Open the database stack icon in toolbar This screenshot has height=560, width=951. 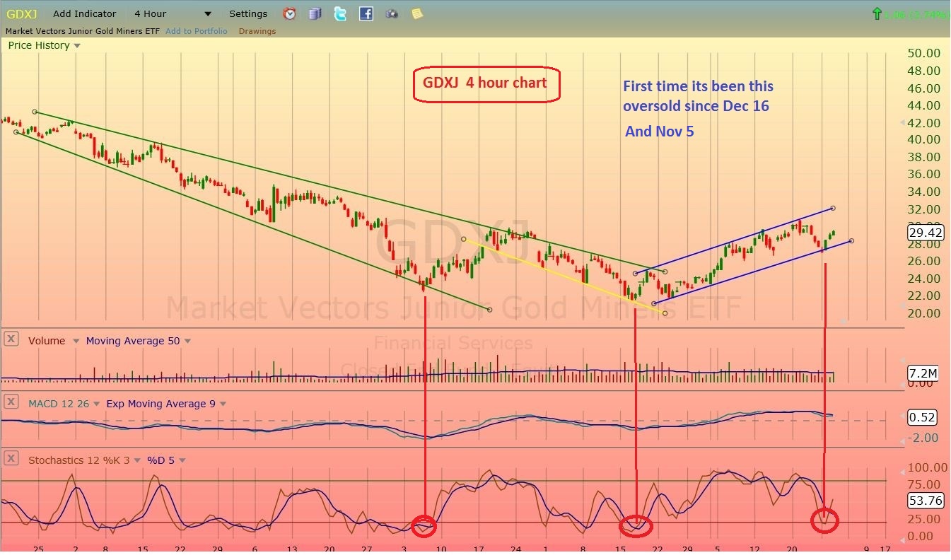coord(315,13)
